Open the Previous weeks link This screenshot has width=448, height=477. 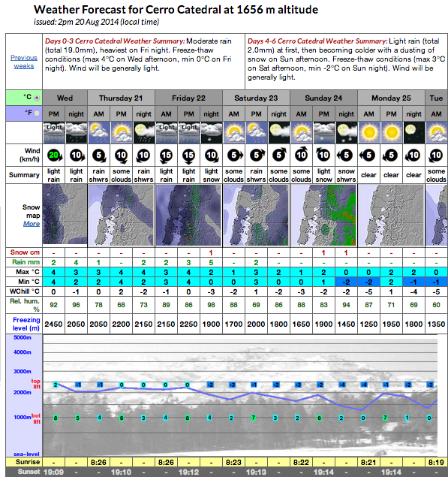[x=24, y=62]
